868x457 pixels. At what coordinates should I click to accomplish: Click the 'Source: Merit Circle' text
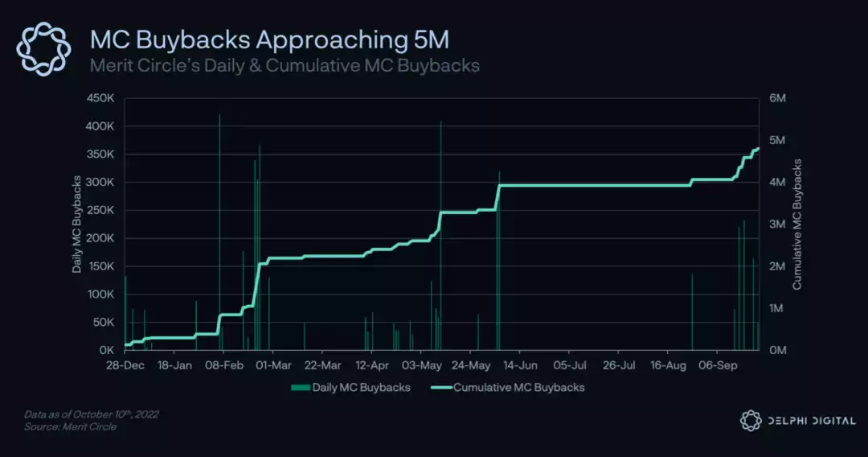70,426
